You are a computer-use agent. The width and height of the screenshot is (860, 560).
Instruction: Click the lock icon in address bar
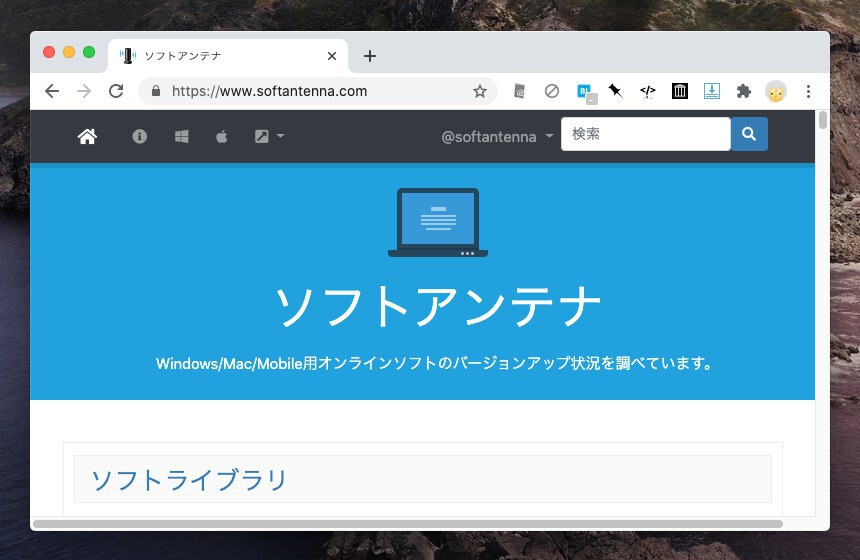156,91
